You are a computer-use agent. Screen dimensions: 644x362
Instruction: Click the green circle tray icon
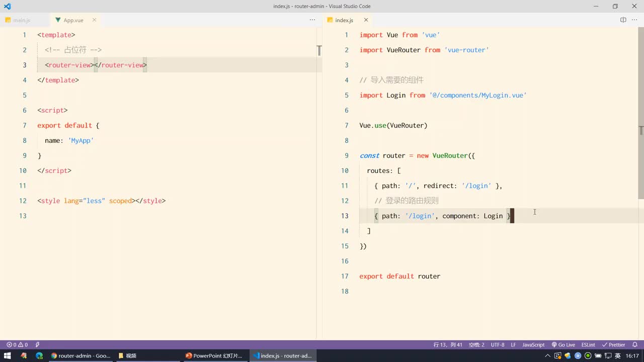tap(588, 355)
